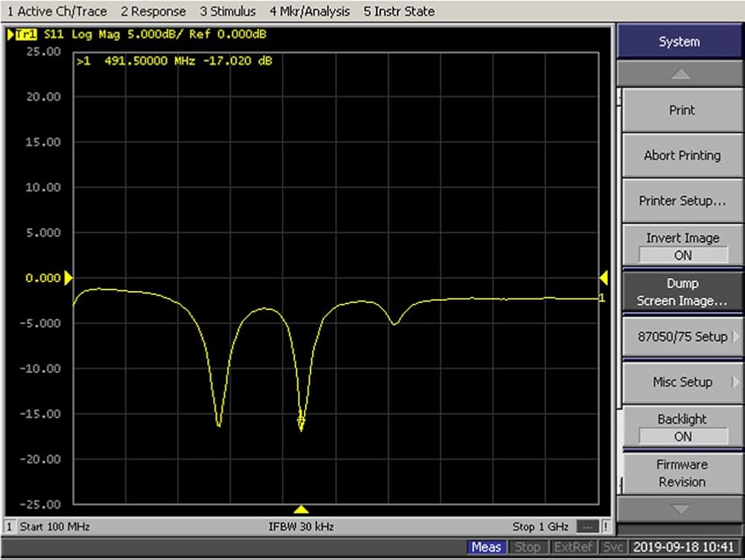Image resolution: width=745 pixels, height=560 pixels.
Task: Click right reference position arrow on graph
Action: 603,278
